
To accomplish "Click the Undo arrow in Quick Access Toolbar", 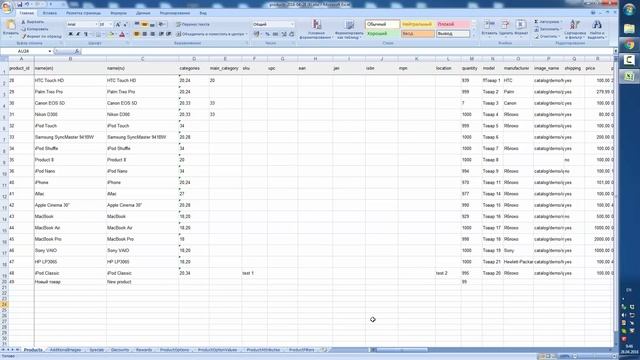I will [27, 4].
